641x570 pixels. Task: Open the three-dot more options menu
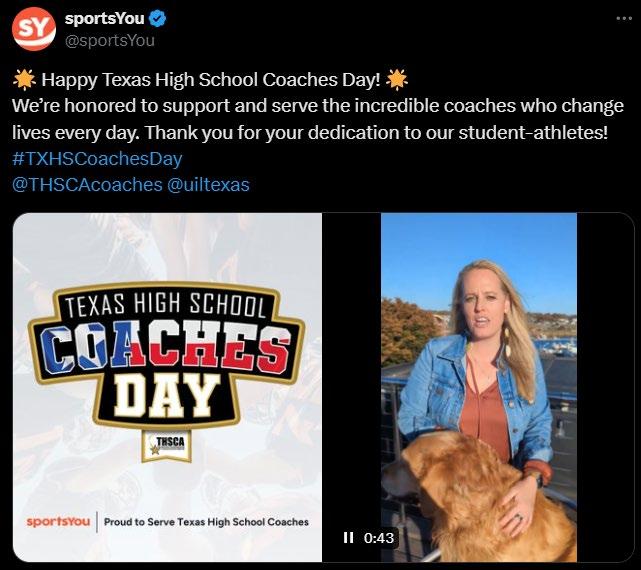point(618,19)
